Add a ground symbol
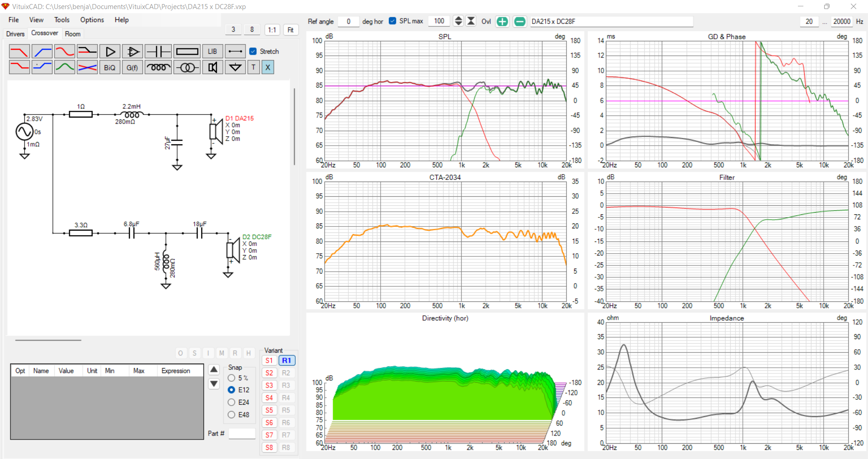This screenshot has width=868, height=459. pos(235,67)
